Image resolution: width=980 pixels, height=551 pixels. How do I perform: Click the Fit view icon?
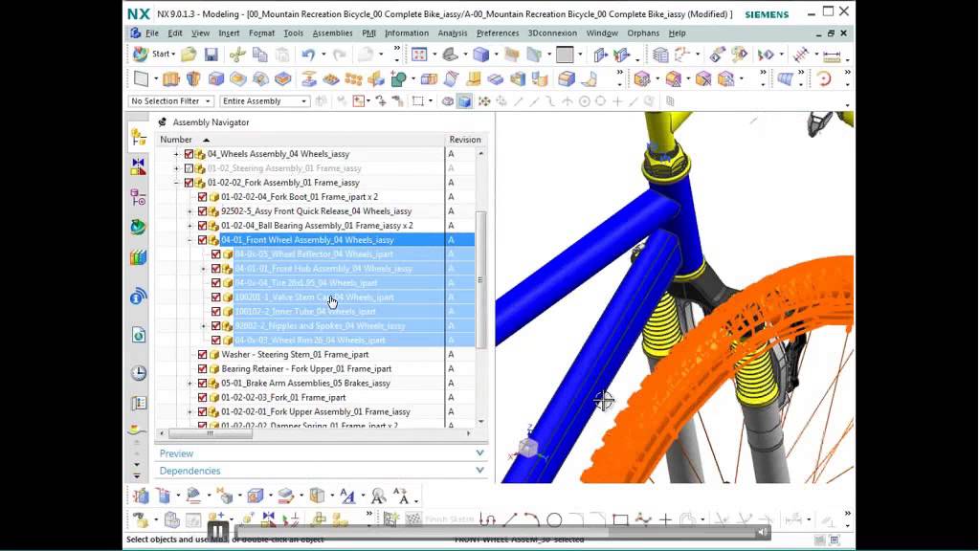[x=419, y=55]
